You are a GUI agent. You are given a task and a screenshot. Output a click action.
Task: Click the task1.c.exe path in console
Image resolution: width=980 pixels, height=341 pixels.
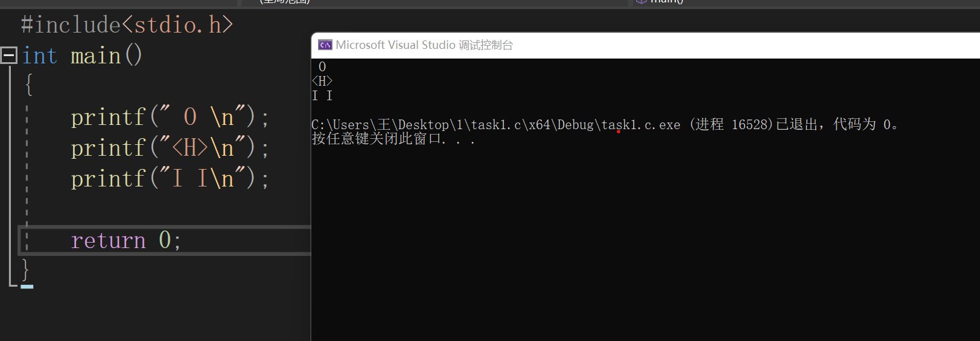coord(495,125)
